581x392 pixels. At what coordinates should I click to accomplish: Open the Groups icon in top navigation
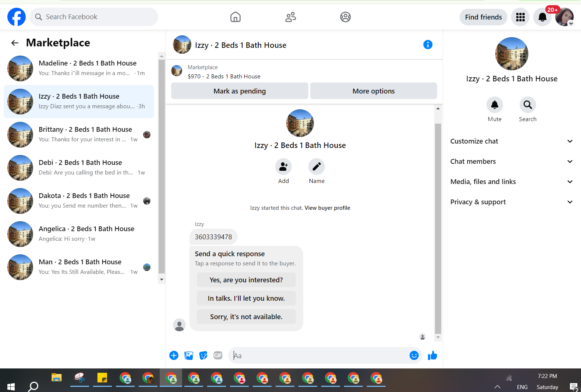click(x=346, y=17)
